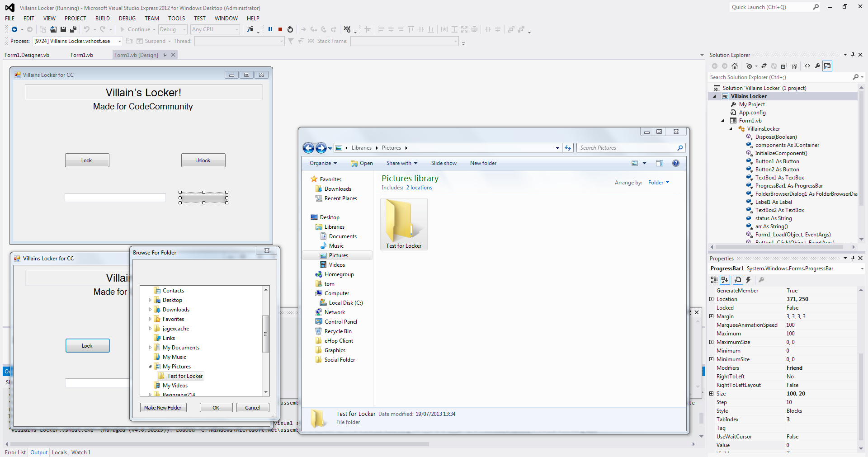Click OK in Browse For Folder dialog
This screenshot has width=868, height=457.
click(x=216, y=408)
